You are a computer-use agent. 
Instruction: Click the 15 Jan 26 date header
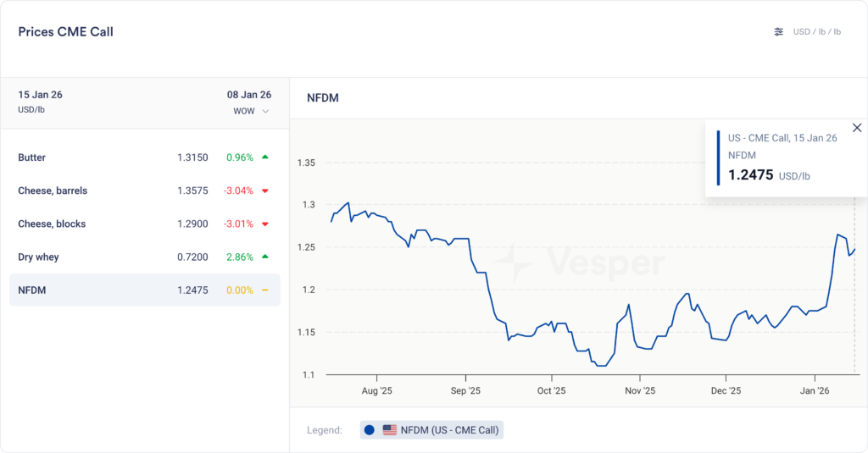[x=40, y=95]
